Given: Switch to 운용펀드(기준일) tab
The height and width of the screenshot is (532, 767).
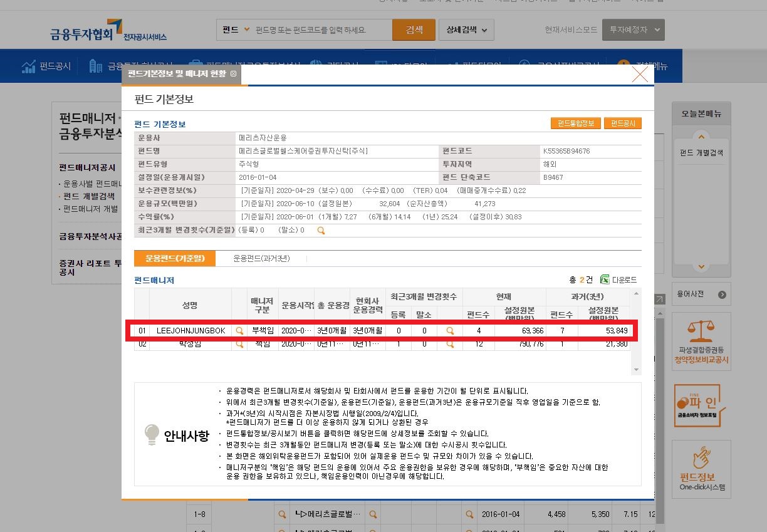Looking at the screenshot, I should coord(175,258).
